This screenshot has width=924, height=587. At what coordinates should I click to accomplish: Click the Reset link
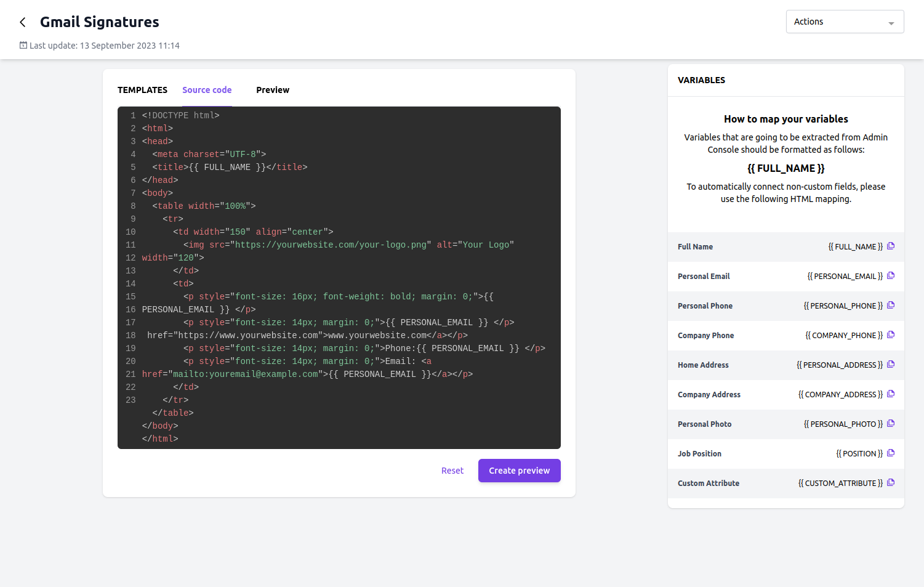click(x=452, y=471)
